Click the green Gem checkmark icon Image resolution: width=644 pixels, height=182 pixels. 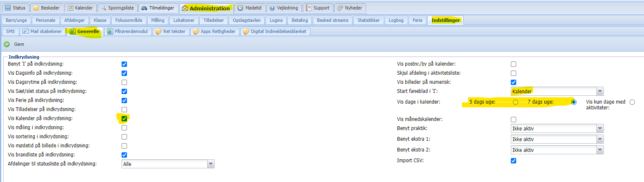(7, 44)
